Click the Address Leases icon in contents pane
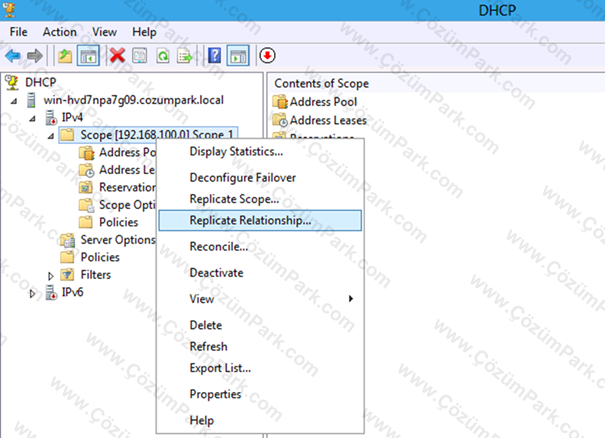605x438 pixels. (280, 120)
